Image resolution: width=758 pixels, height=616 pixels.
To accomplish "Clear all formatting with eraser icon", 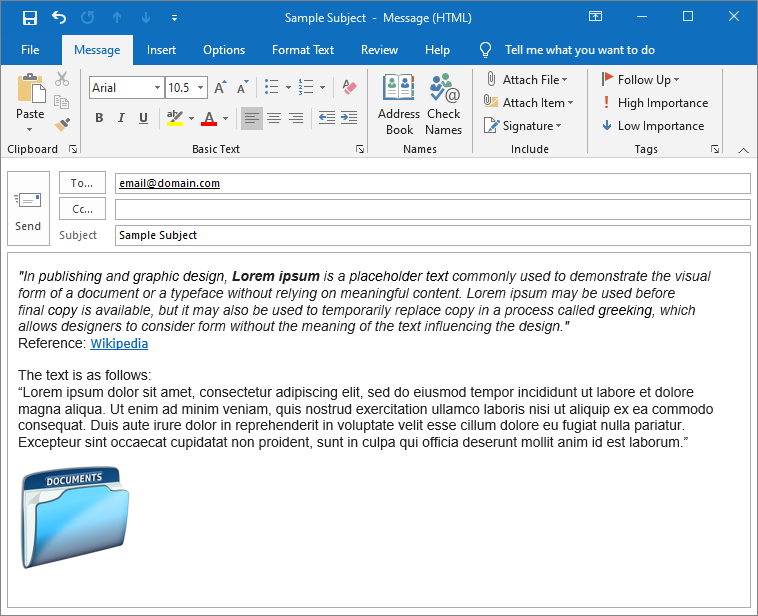I will [349, 88].
